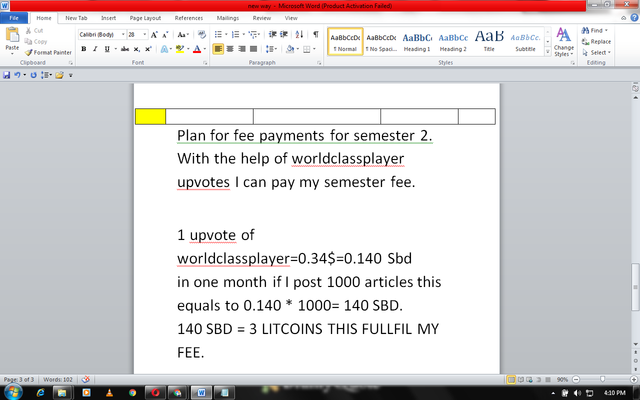The image size is (640, 400).
Task: Open the Font dialog launcher
Action: tap(205, 63)
